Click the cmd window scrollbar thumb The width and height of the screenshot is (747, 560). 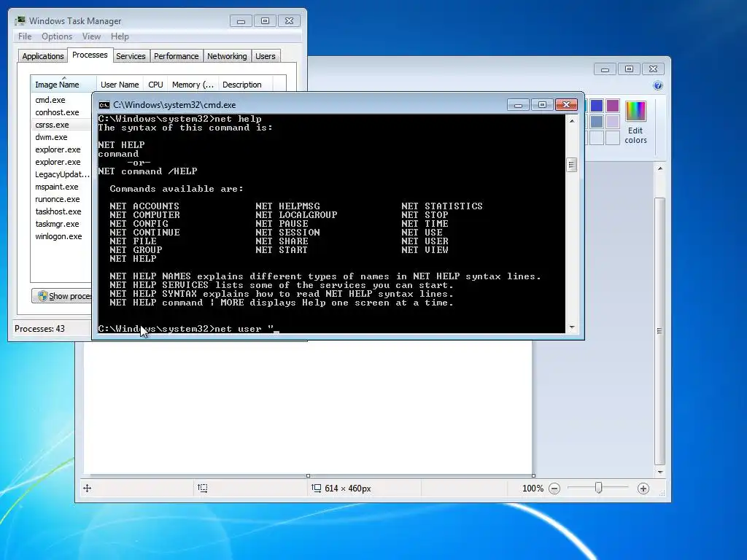pyautogui.click(x=572, y=165)
